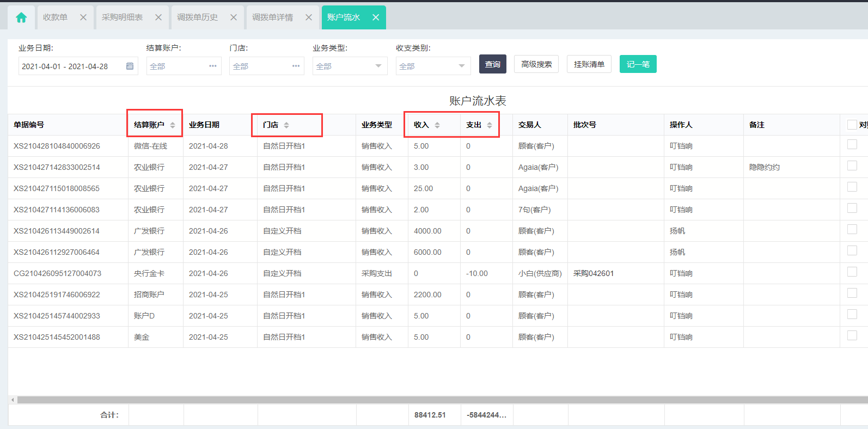The height and width of the screenshot is (429, 868).
Task: Sort table by 收入 column
Action: click(437, 125)
